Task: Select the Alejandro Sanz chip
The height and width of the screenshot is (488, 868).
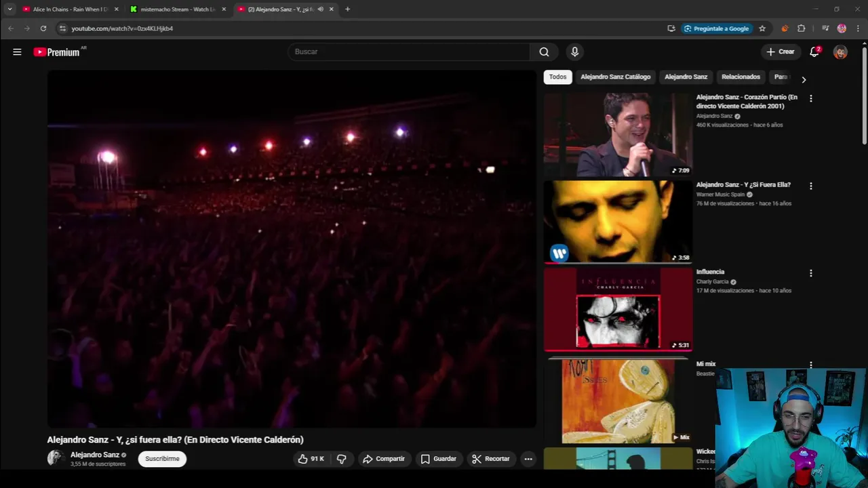Action: [x=686, y=77]
